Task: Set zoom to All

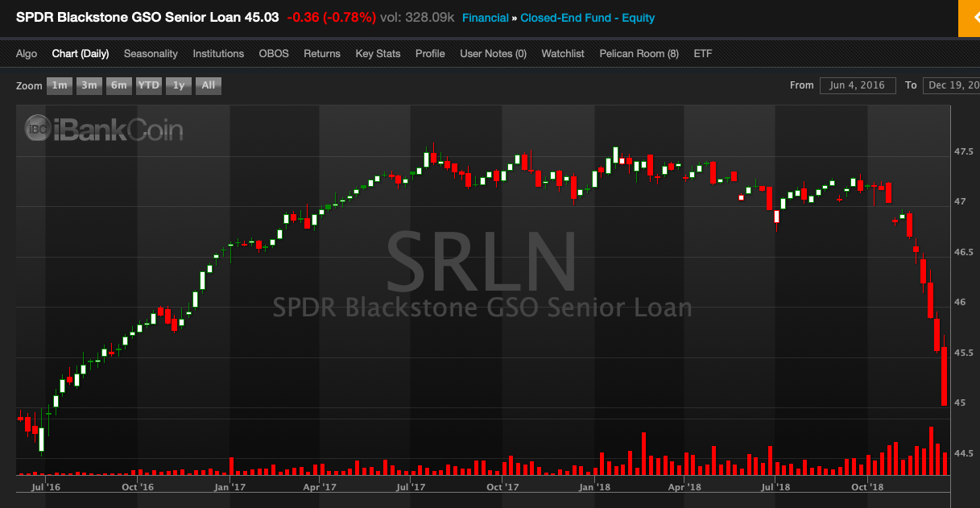Action: tap(208, 85)
